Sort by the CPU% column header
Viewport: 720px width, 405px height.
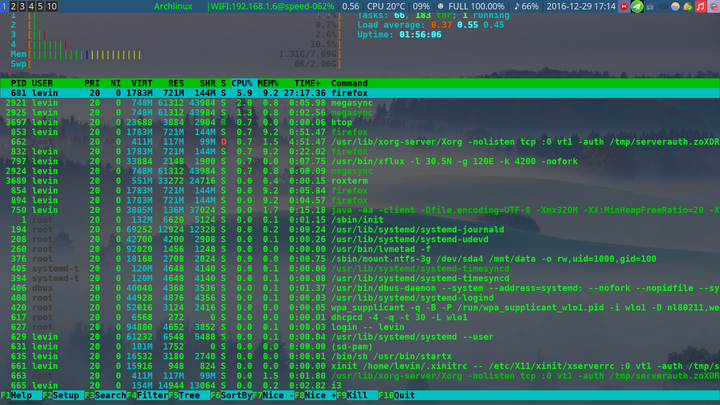click(242, 83)
